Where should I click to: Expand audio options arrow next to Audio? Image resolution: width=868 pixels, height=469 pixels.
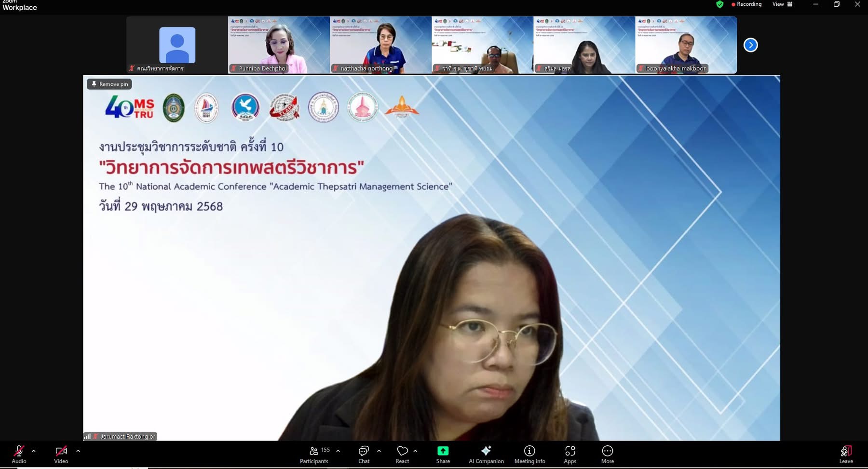(x=34, y=451)
